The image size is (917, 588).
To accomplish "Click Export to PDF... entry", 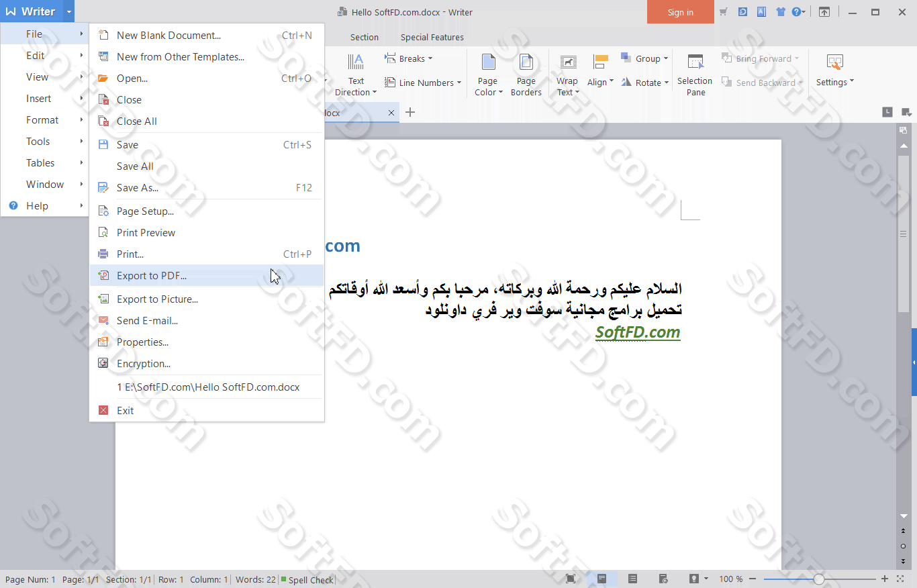I will coord(207,276).
